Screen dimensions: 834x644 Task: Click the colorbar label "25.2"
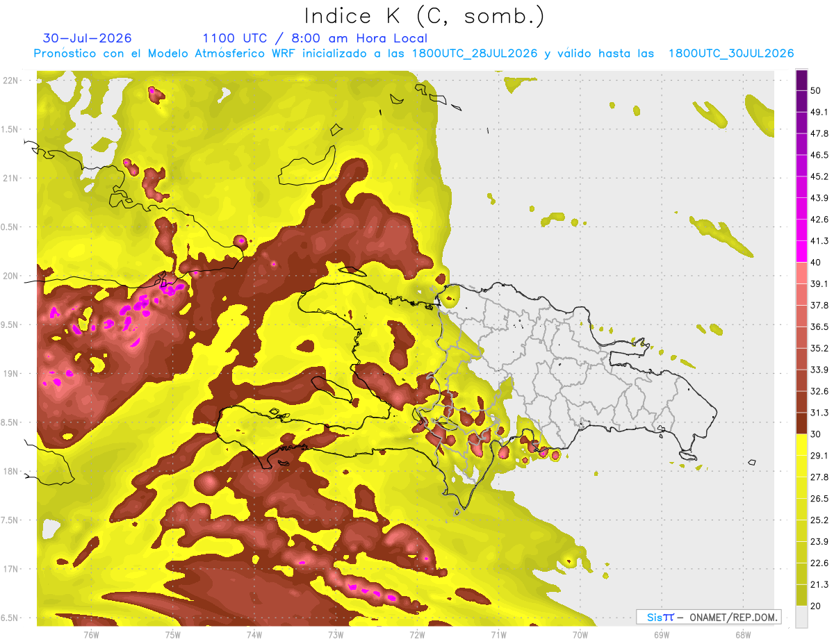click(819, 520)
